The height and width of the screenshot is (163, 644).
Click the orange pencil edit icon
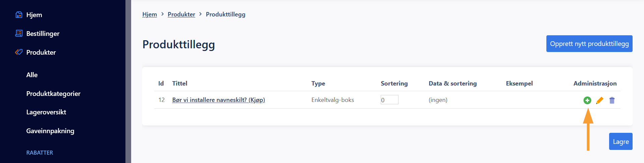click(600, 100)
